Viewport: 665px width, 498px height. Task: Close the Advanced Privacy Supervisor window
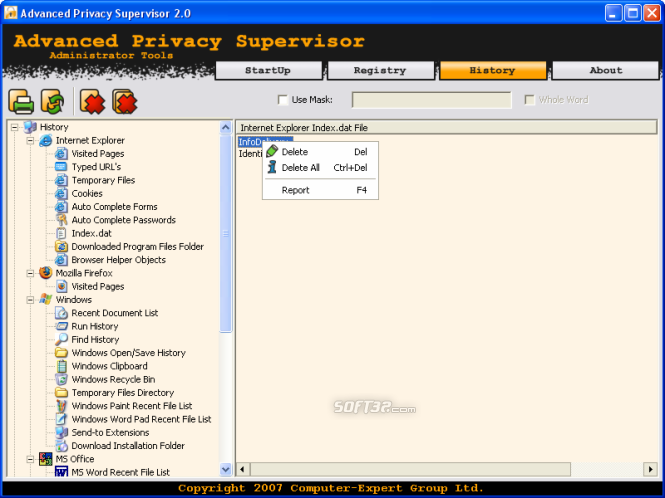(652, 13)
